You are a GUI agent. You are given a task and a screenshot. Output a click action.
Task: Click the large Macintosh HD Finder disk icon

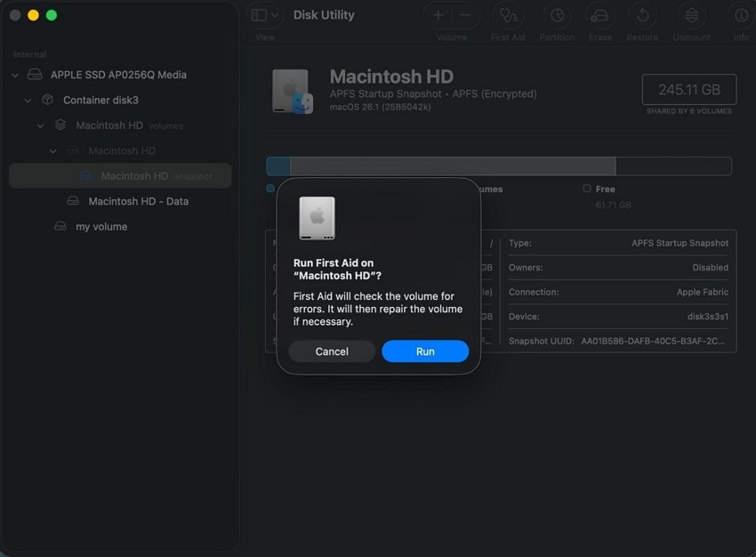tap(293, 91)
